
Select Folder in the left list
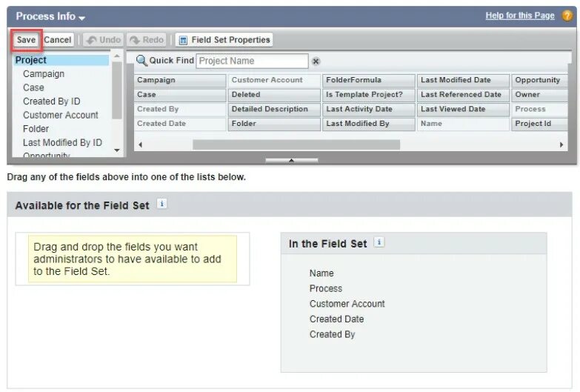[36, 128]
